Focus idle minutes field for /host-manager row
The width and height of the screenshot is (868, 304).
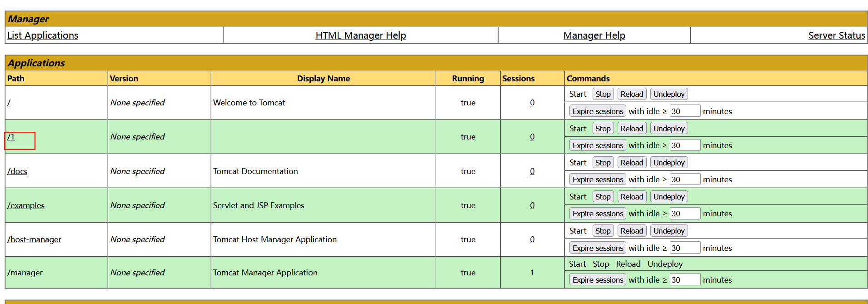(x=685, y=248)
